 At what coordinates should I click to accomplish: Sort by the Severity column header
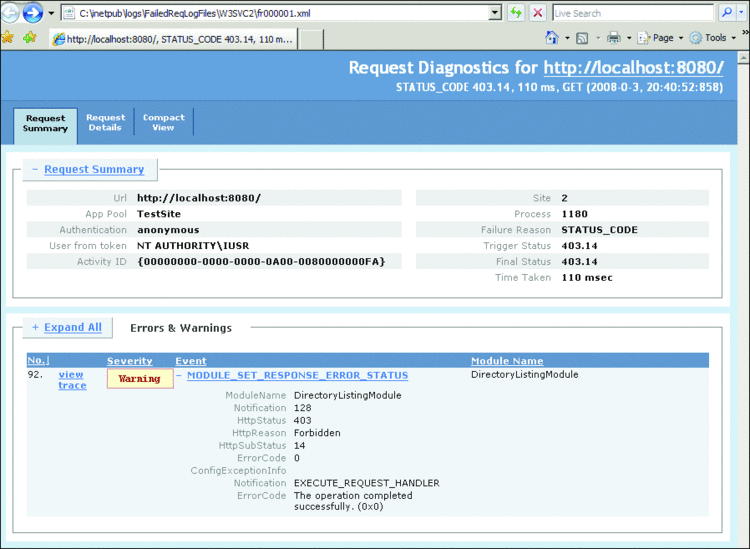[130, 361]
